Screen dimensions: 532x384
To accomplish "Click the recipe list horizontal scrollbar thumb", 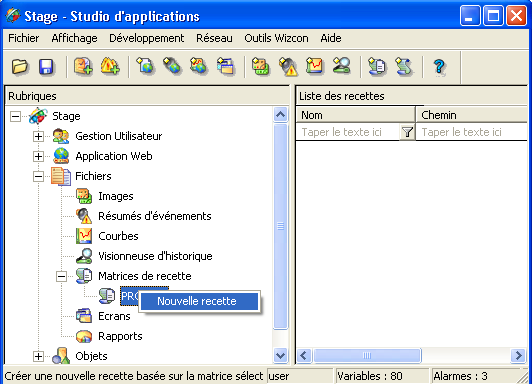I will point(367,356).
